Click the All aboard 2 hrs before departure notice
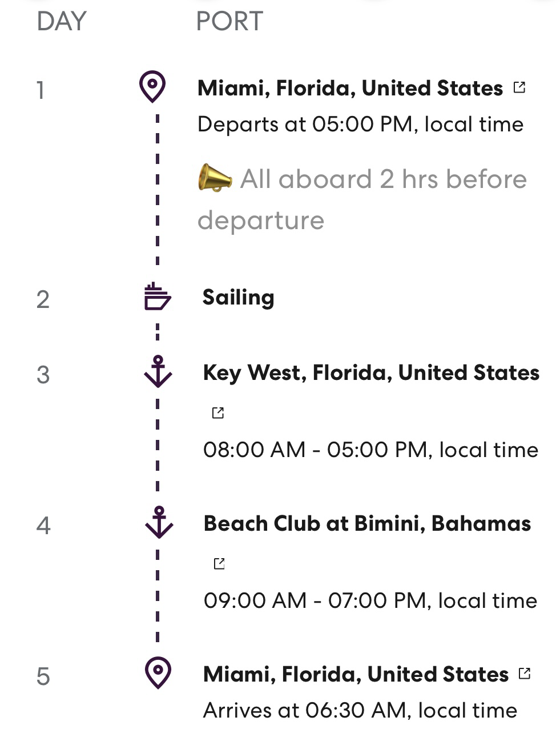560x729 pixels. click(x=362, y=199)
